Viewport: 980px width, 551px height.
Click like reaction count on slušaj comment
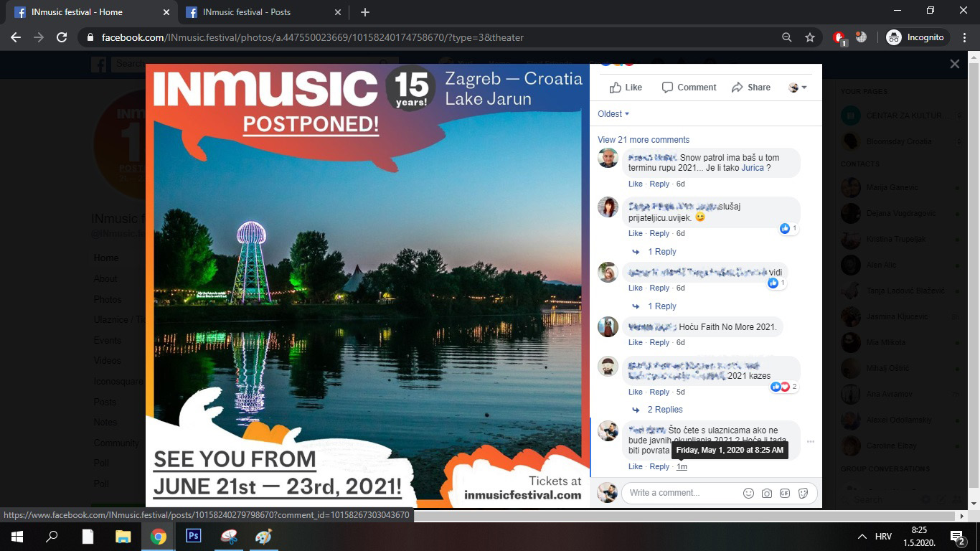pos(788,228)
